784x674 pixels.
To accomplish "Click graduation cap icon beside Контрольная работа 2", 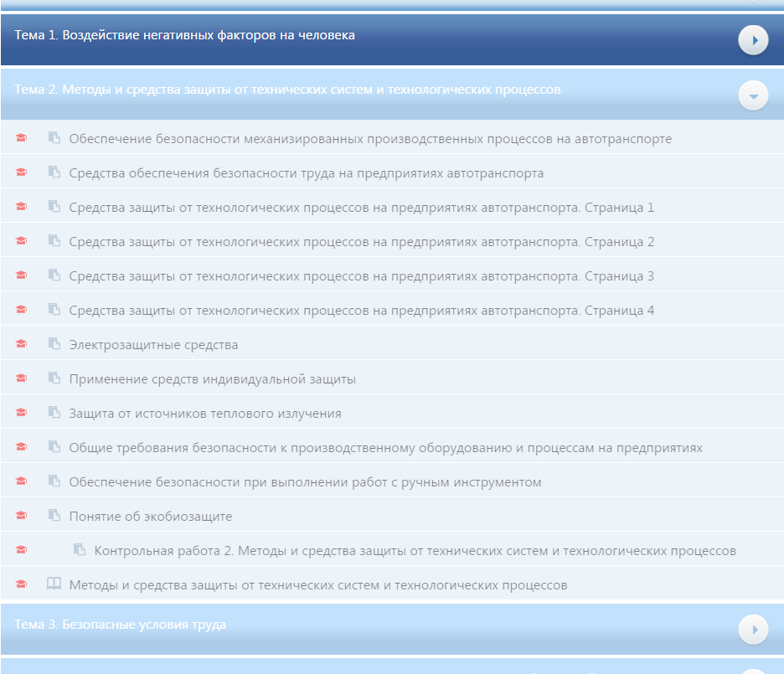I will point(21,549).
